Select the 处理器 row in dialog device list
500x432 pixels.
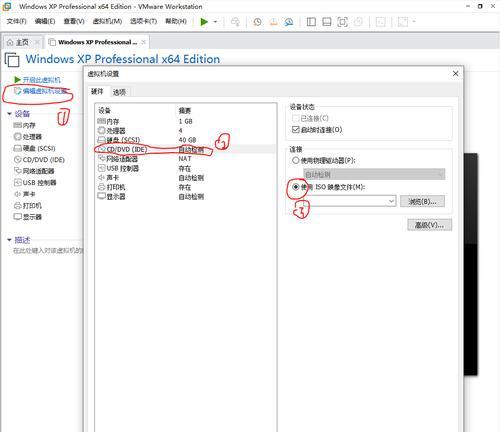(185, 130)
